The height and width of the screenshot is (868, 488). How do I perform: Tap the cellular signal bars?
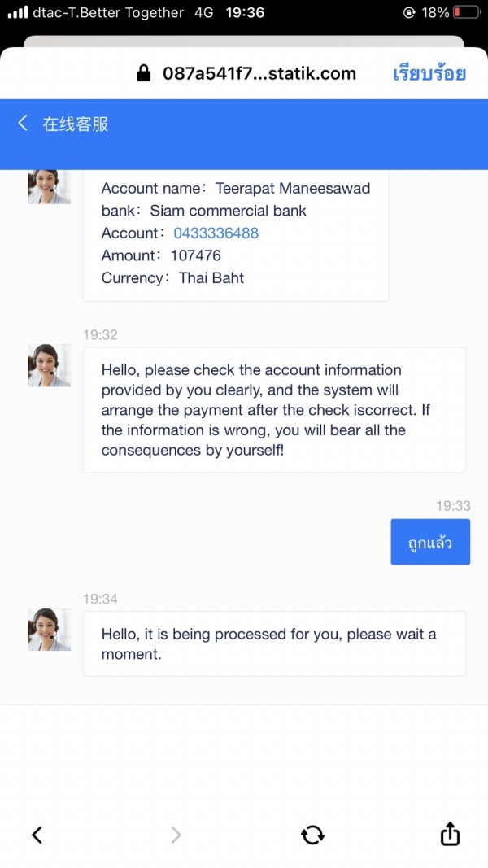pyautogui.click(x=18, y=12)
